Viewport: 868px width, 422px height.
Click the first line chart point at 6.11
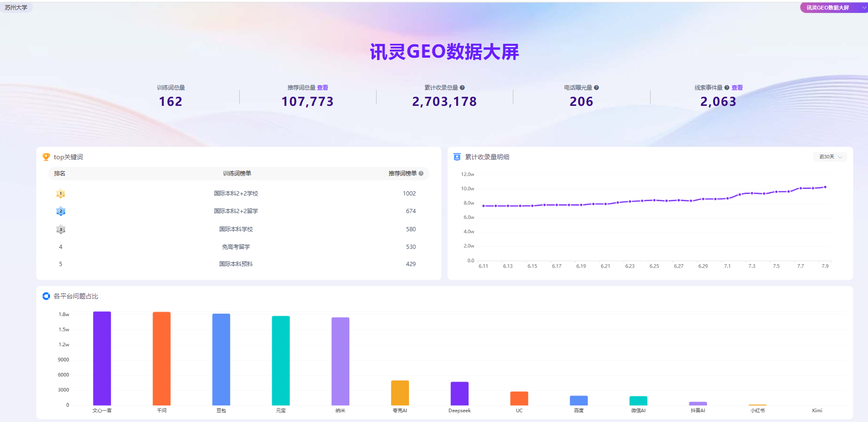tap(483, 206)
